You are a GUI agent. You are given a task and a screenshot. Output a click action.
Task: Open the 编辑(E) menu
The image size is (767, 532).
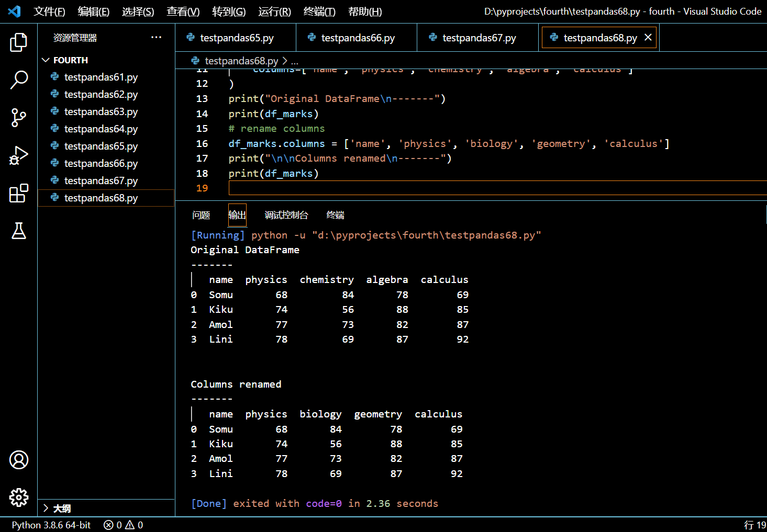[94, 12]
